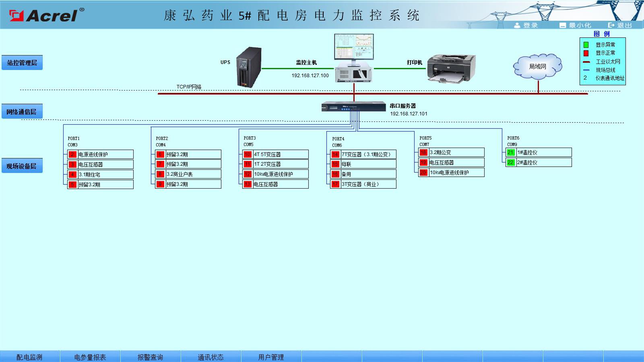Click the TCP/IP网络 label
The height and width of the screenshot is (362, 644).
click(189, 87)
